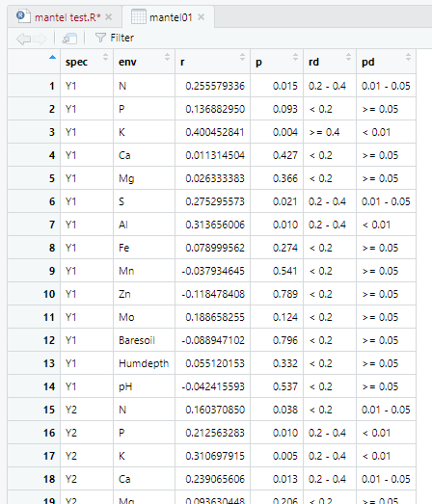Select the r value cell for Baresoil

(x=212, y=340)
